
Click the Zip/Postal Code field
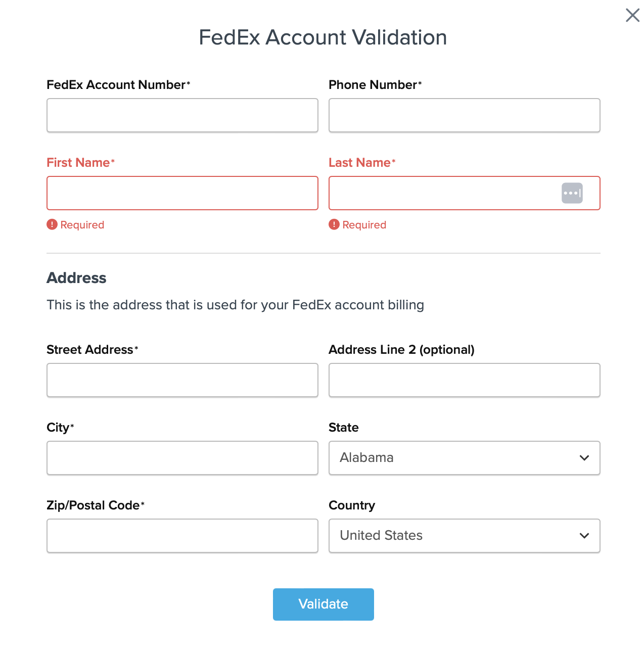[182, 536]
